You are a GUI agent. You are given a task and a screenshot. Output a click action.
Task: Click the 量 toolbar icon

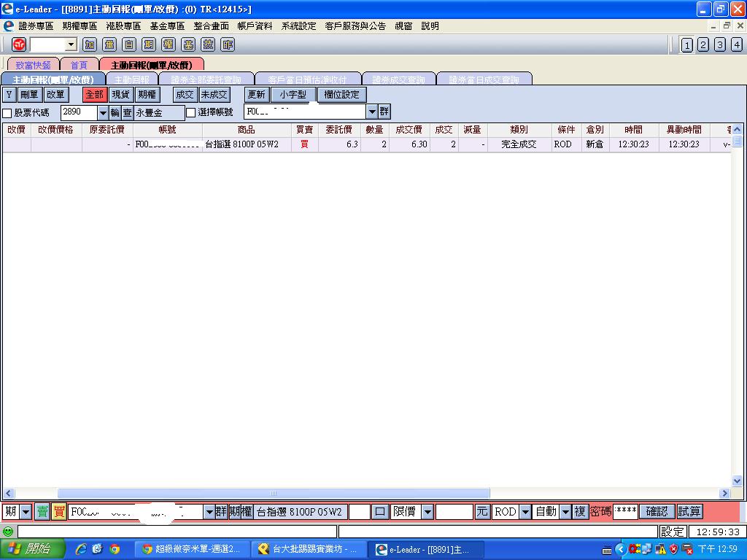pos(109,44)
